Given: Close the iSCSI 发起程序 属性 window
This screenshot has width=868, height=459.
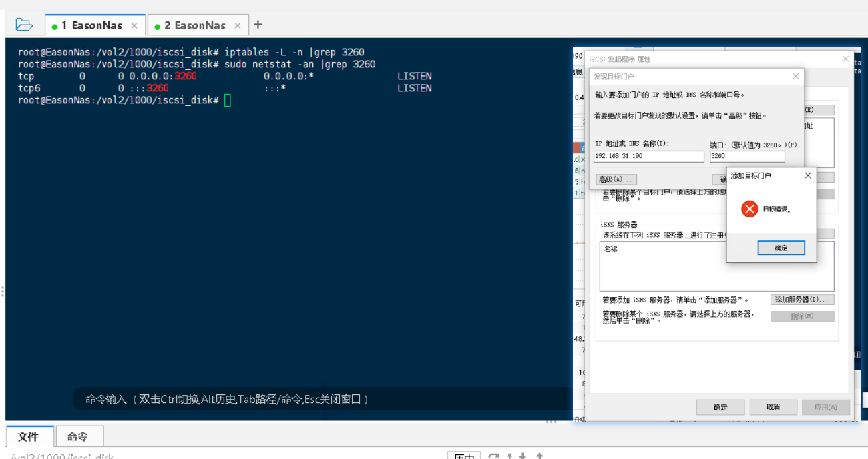Looking at the screenshot, I should coord(845,59).
